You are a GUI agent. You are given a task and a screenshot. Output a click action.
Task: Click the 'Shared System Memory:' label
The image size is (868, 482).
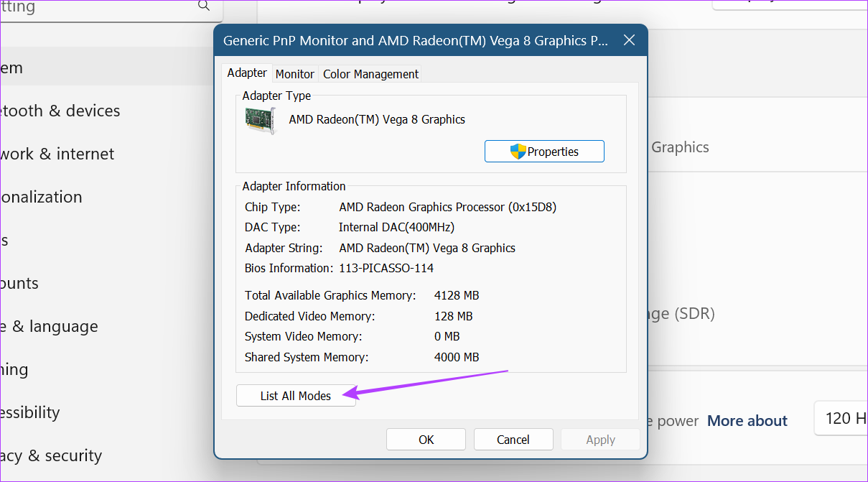coord(307,357)
